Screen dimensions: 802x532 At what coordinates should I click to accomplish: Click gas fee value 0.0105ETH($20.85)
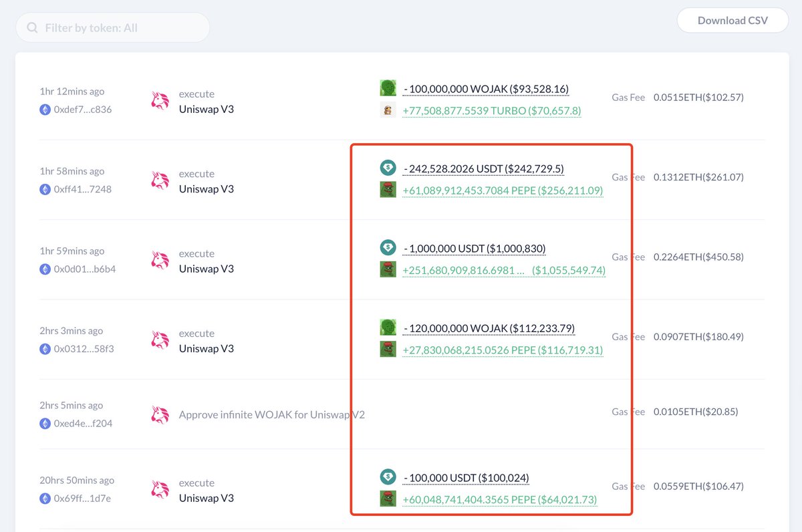(696, 412)
